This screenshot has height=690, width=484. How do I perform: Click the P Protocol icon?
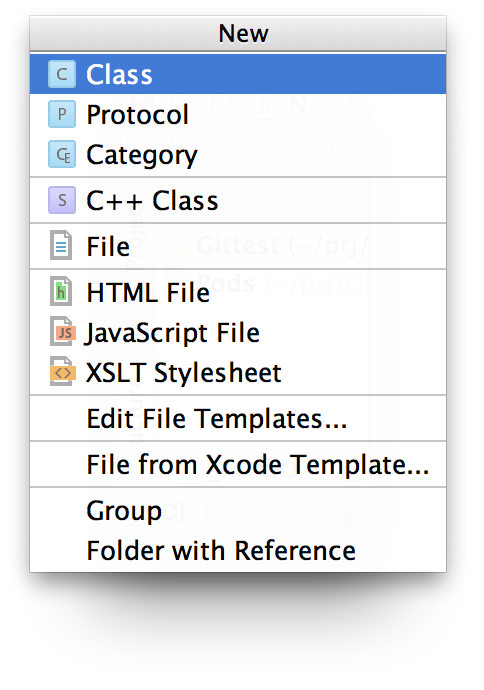coord(62,114)
